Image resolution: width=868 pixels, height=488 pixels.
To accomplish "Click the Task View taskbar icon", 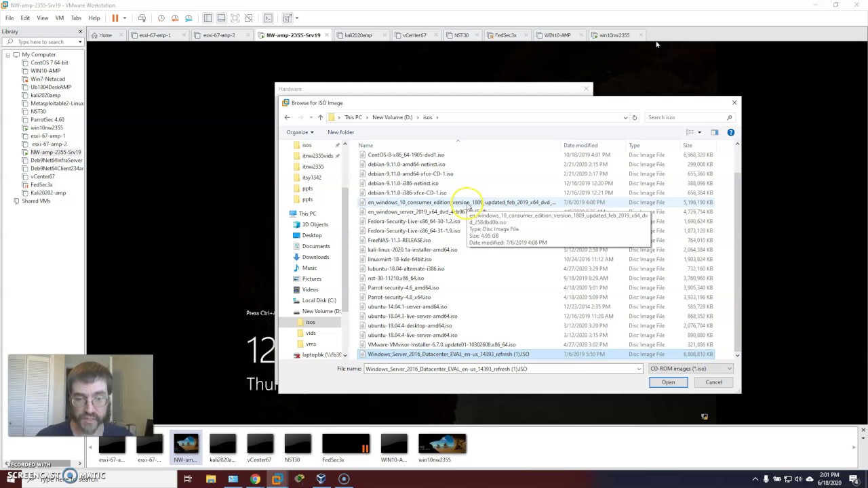I will click(188, 479).
